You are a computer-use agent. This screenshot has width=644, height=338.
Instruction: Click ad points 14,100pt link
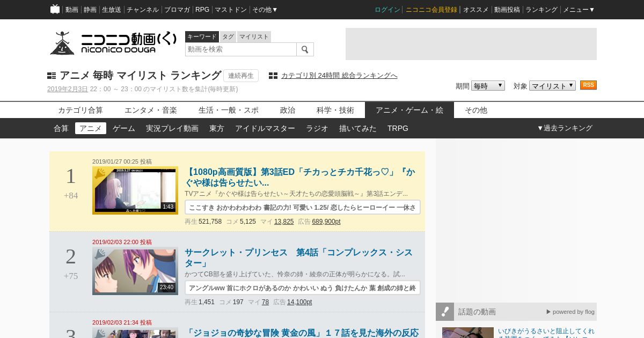coord(299,302)
